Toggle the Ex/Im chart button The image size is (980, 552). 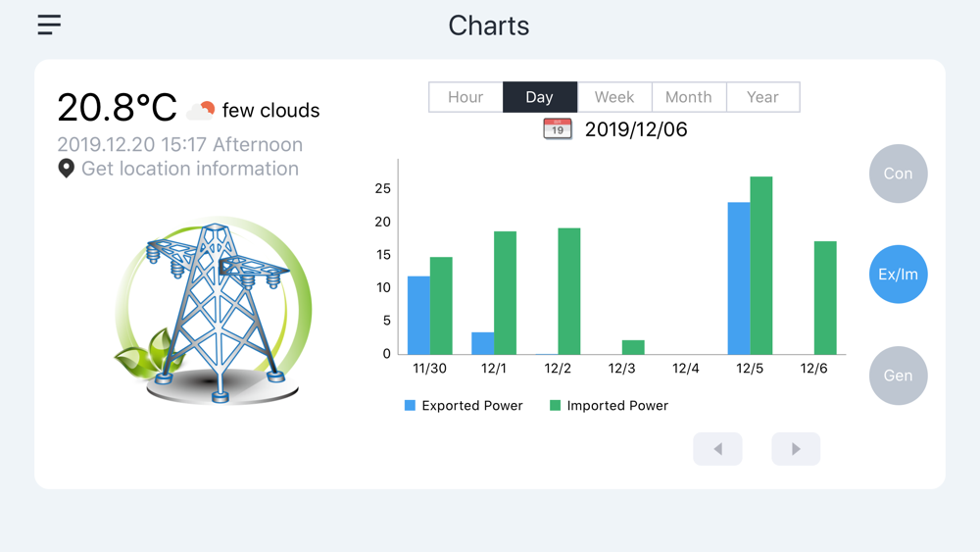tap(898, 275)
